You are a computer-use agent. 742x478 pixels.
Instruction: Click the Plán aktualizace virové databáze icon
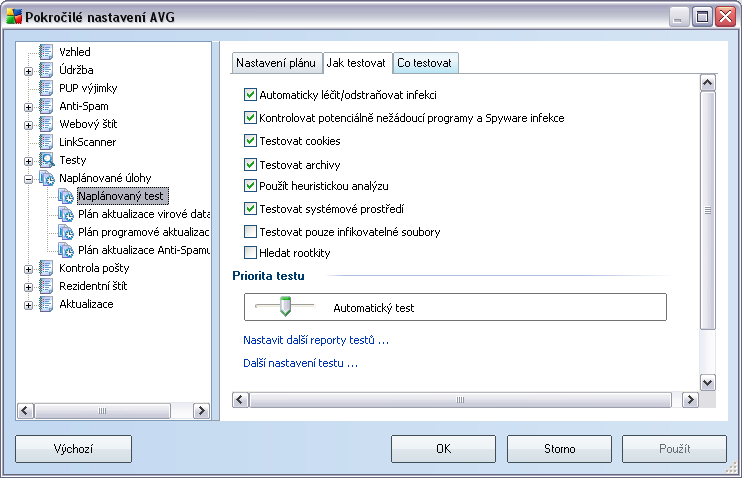pos(66,214)
